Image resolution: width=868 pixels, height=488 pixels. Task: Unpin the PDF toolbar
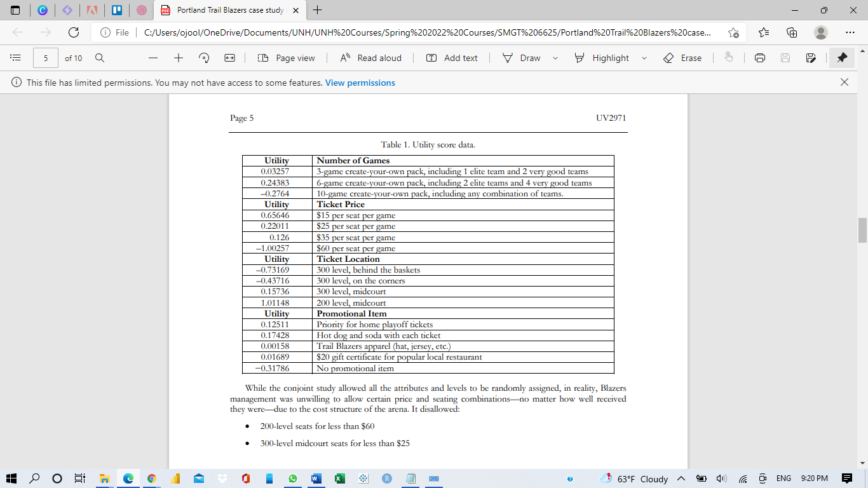coord(842,58)
